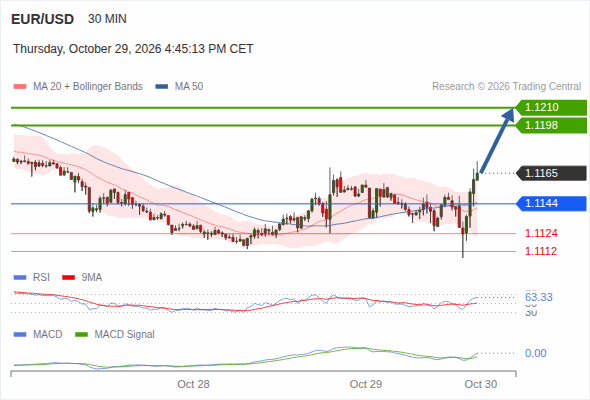
Task: Click the blue RSI legend swatch
Action: (x=20, y=278)
